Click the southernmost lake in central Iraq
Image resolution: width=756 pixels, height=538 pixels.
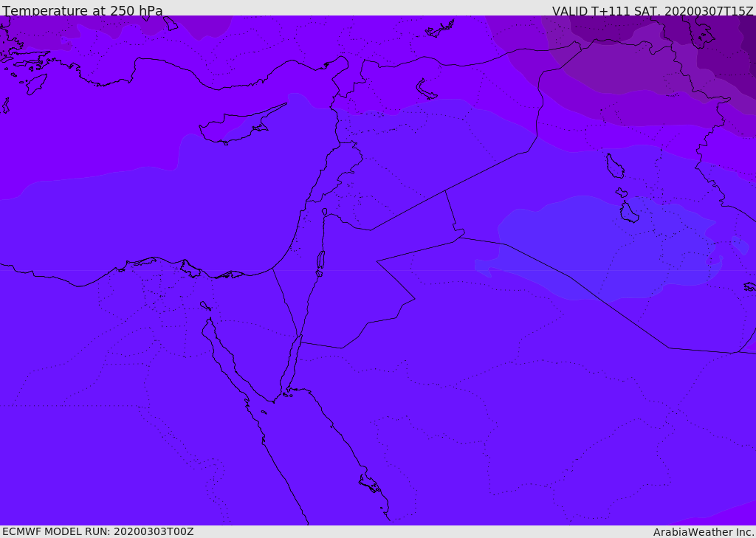click(629, 213)
